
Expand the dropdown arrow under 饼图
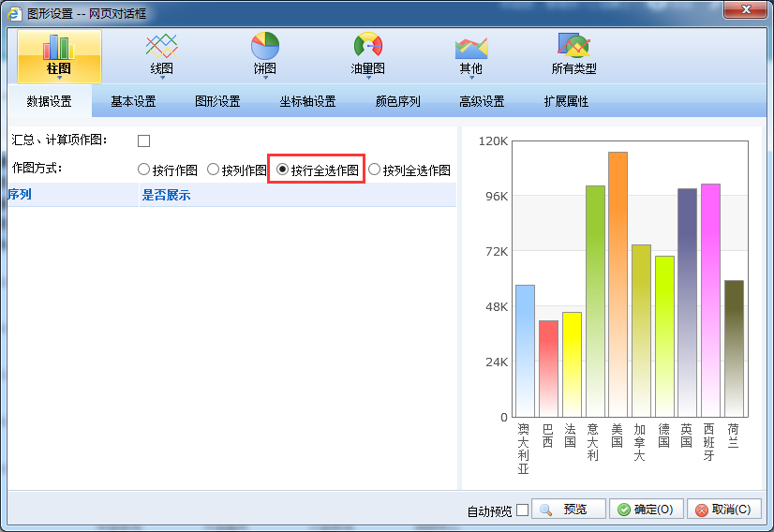265,78
